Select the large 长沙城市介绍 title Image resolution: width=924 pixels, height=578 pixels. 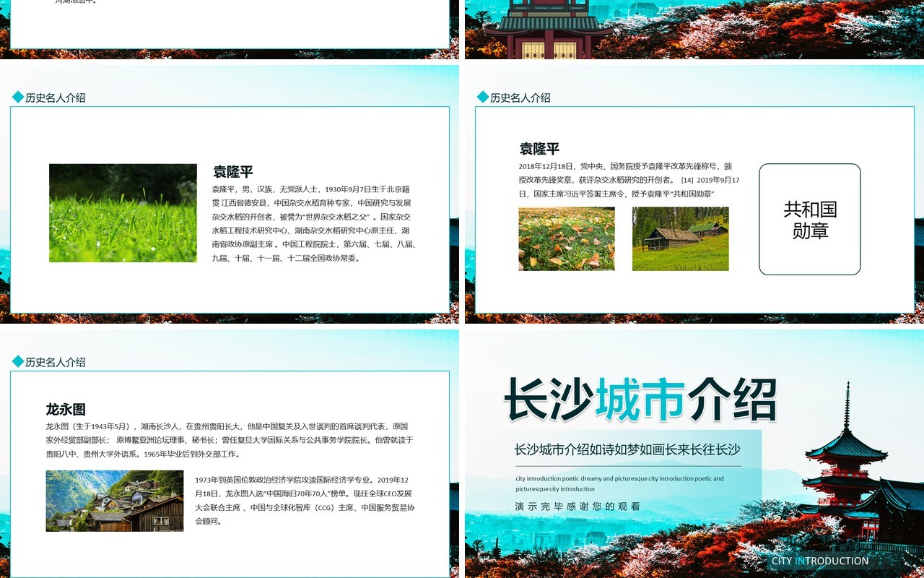[x=640, y=399]
